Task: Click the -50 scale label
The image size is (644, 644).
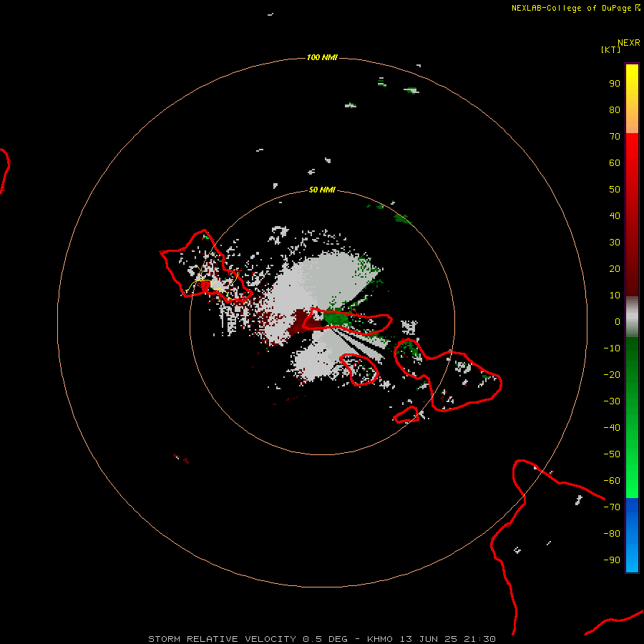Action: tap(612, 454)
